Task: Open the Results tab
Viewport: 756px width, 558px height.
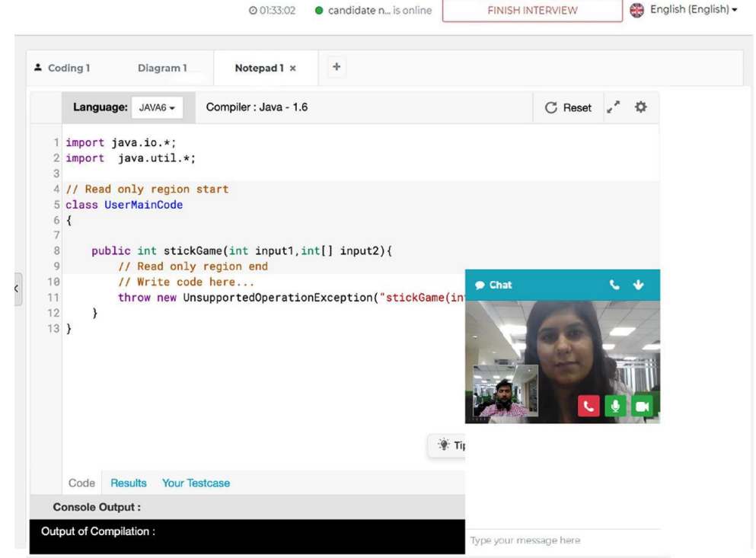Action: pyautogui.click(x=128, y=482)
